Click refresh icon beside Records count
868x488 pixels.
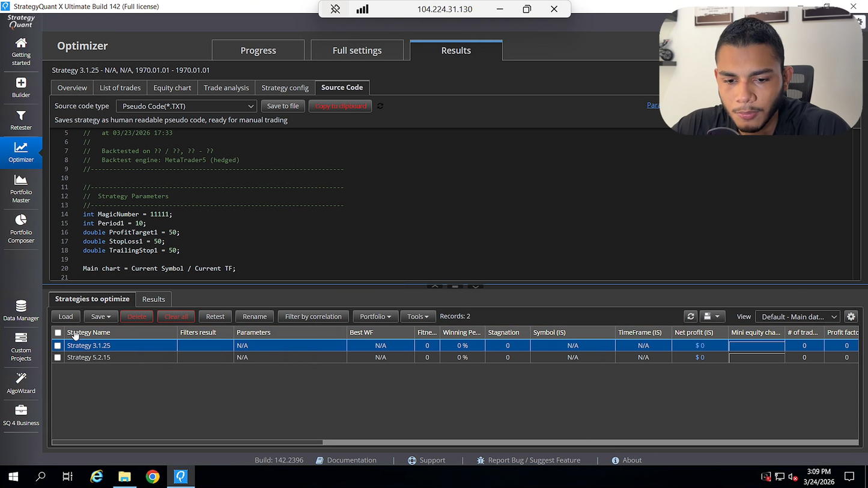click(x=691, y=316)
